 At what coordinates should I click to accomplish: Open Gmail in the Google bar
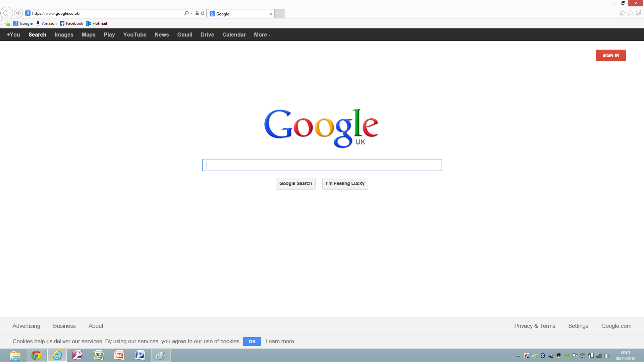pyautogui.click(x=185, y=35)
